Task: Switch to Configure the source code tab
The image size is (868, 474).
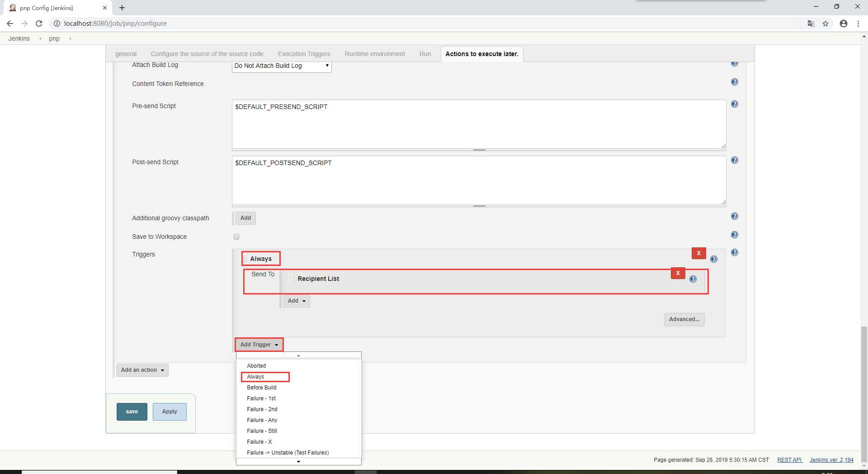Action: [207, 54]
